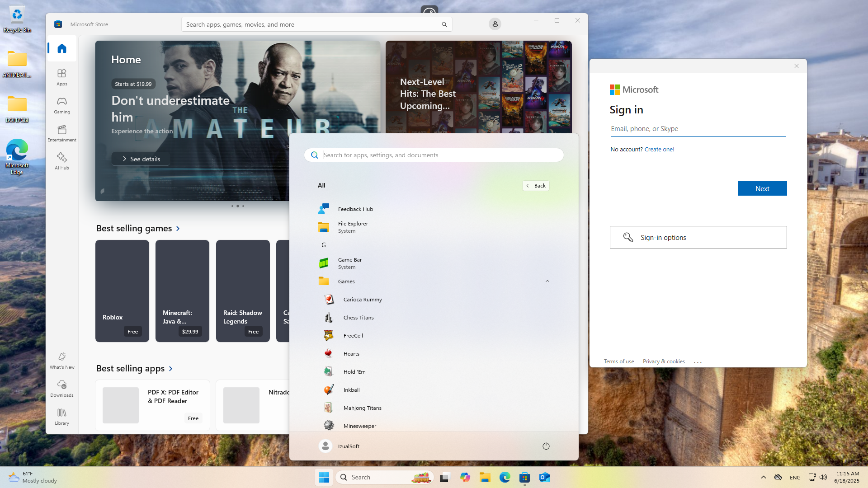This screenshot has height=488, width=868.
Task: Focus Email, phone, or Skype field
Action: click(698, 129)
